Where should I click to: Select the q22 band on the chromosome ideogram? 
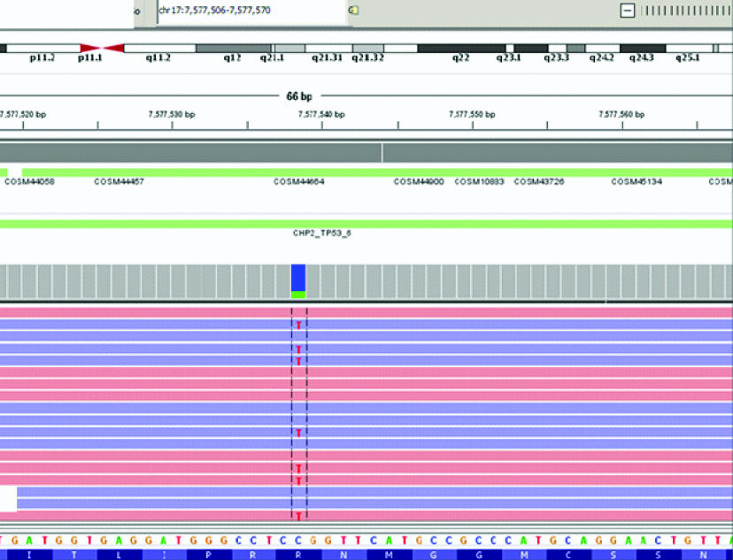pos(460,48)
